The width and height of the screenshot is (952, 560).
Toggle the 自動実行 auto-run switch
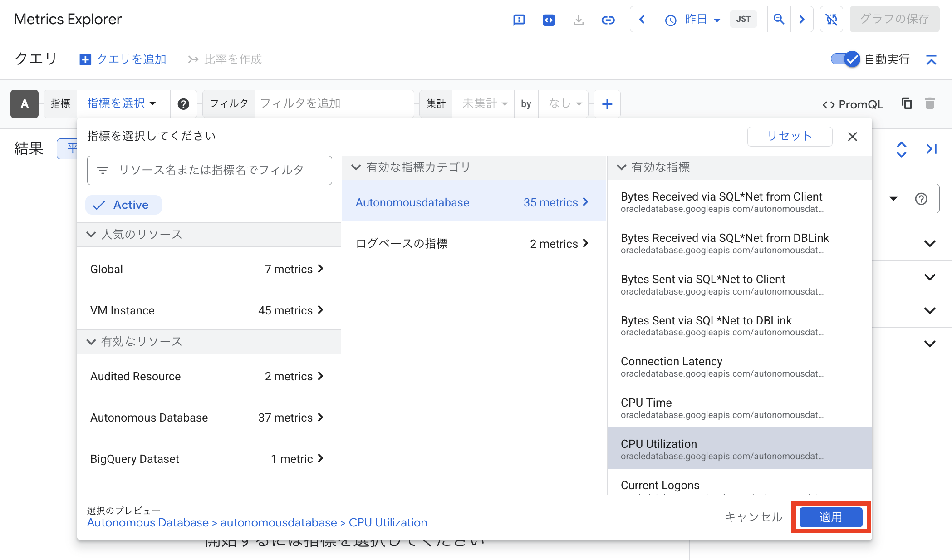coord(845,59)
